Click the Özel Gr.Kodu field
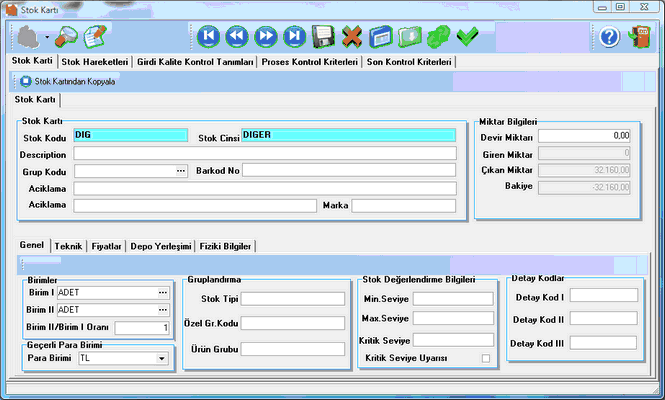665x400 pixels. tap(293, 323)
